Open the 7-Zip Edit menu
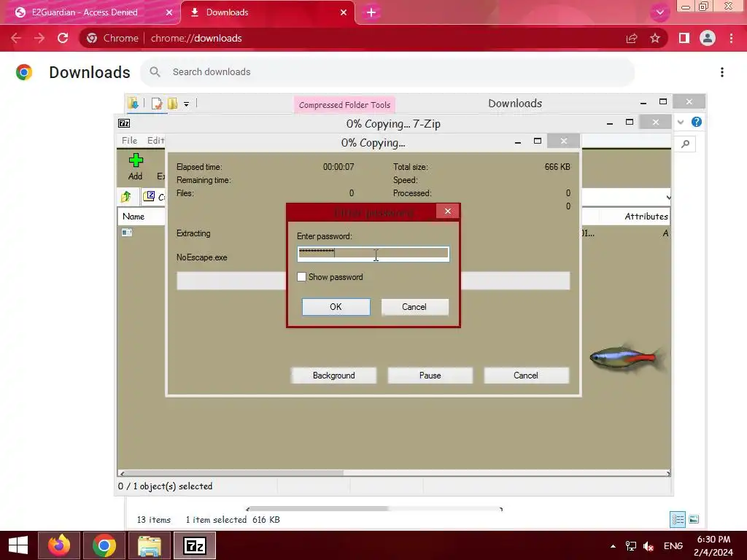This screenshot has width=747, height=560. tap(156, 141)
